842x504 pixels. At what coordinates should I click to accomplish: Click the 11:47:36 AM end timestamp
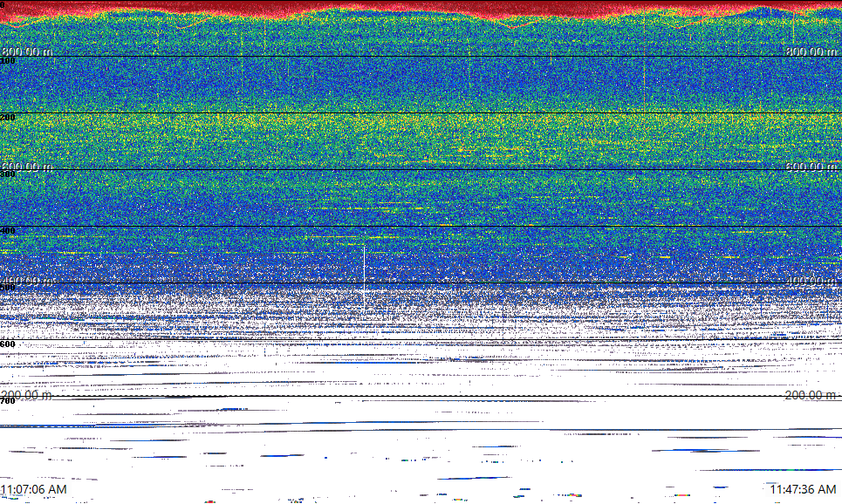[803, 489]
